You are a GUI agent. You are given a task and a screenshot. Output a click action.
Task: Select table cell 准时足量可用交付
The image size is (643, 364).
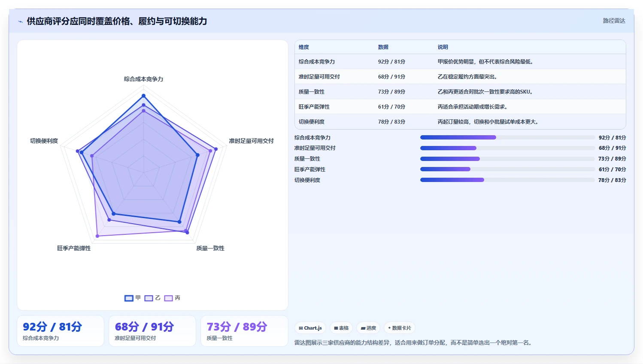(x=319, y=77)
